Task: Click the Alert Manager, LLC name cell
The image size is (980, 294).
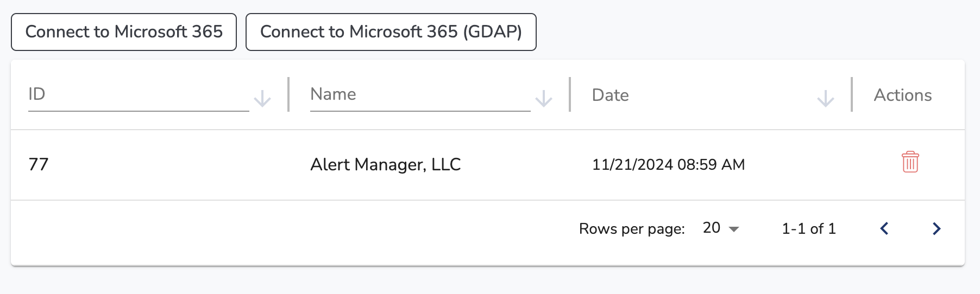Action: (x=385, y=164)
